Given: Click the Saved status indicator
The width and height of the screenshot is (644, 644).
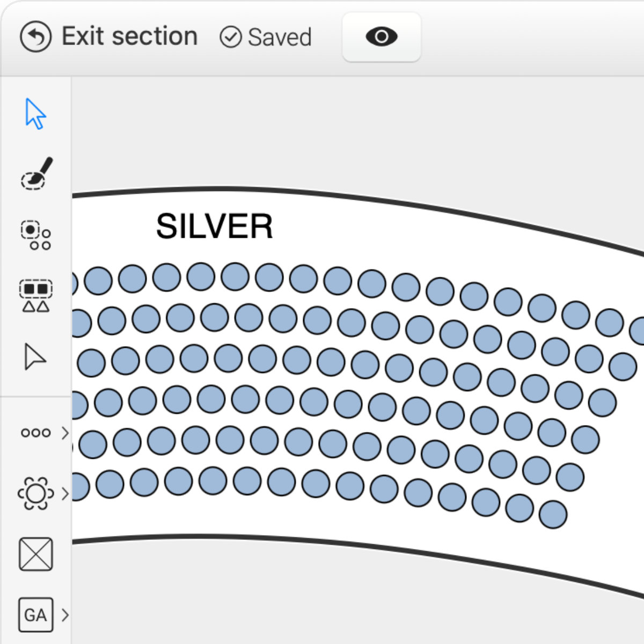Looking at the screenshot, I should coord(266,38).
